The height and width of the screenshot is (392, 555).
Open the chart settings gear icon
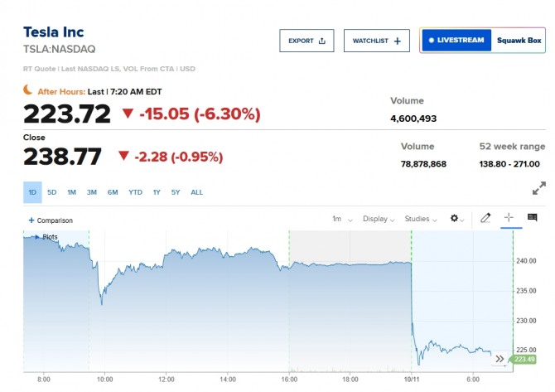pos(454,218)
